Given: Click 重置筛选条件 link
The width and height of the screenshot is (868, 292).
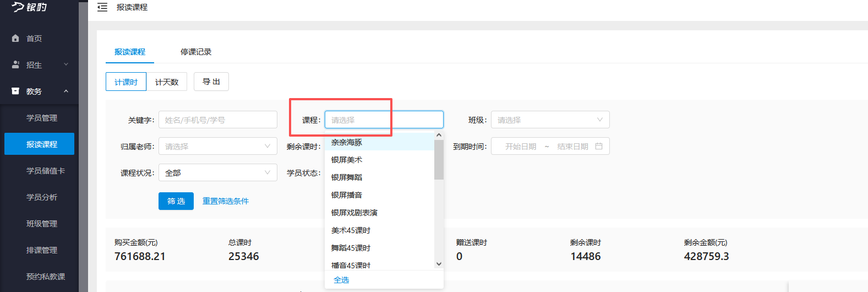Looking at the screenshot, I should (x=226, y=201).
